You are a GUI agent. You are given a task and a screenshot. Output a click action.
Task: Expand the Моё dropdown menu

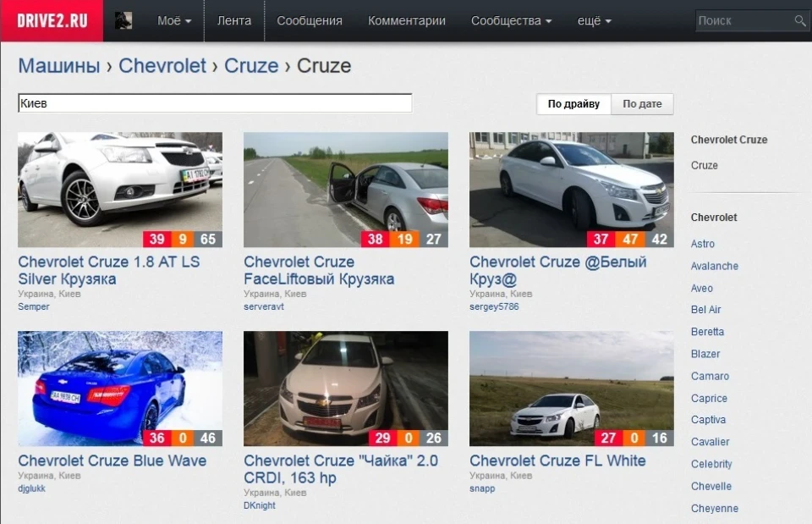[x=174, y=20]
